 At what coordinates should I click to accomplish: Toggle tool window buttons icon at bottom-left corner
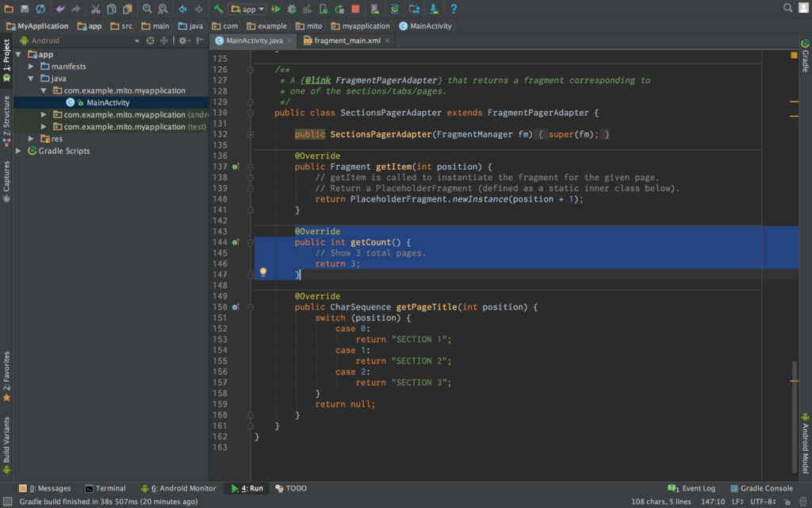coord(7,502)
